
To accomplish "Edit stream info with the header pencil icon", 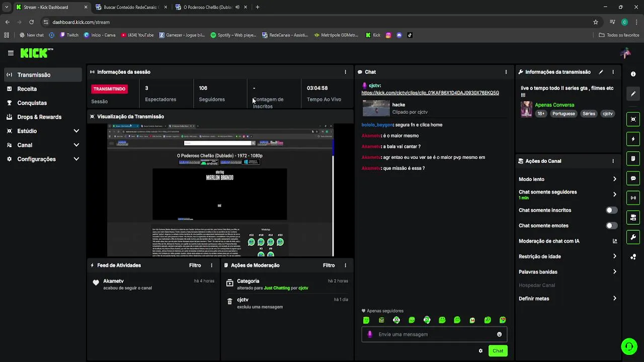I will (601, 72).
